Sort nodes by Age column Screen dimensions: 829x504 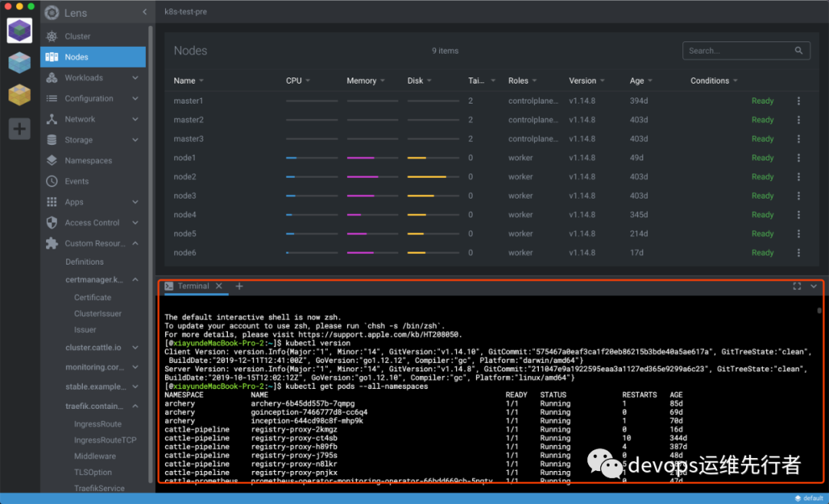[641, 81]
